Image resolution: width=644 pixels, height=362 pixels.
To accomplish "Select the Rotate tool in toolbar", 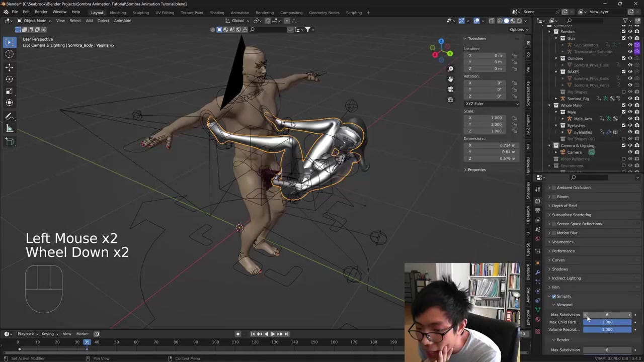I will (9, 79).
